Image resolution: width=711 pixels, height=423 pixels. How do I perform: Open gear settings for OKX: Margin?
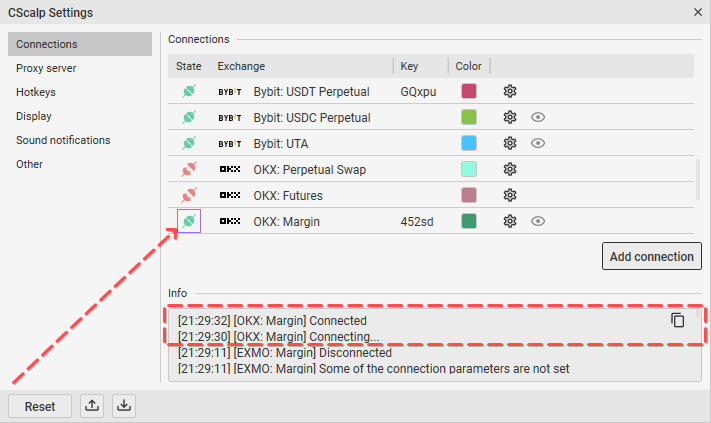pos(510,221)
